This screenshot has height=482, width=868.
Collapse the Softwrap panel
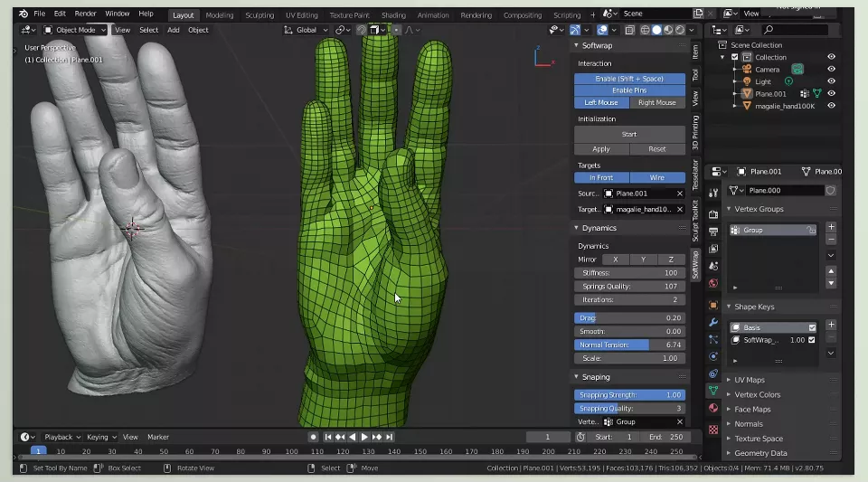pos(576,45)
